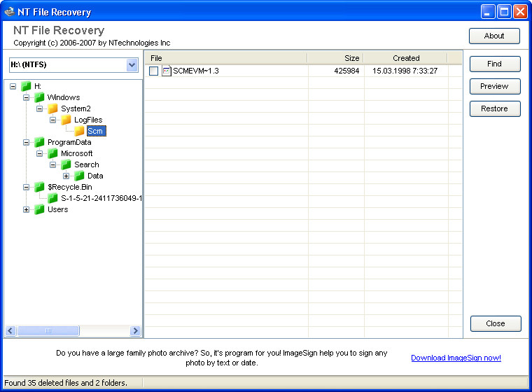This screenshot has height=392, width=532.
Task: Click the tree horizontal scrollbar thumb
Action: point(48,330)
